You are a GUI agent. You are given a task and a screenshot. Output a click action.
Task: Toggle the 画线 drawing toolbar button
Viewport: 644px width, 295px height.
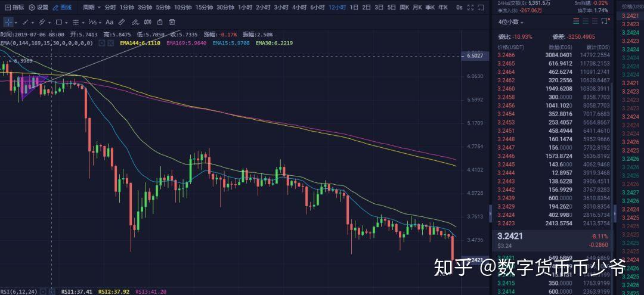coord(62,8)
